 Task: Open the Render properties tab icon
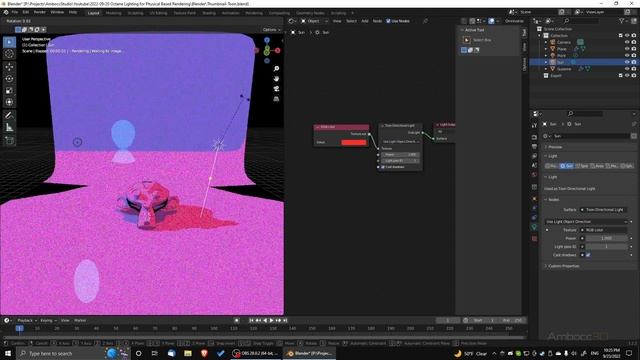click(x=534, y=137)
